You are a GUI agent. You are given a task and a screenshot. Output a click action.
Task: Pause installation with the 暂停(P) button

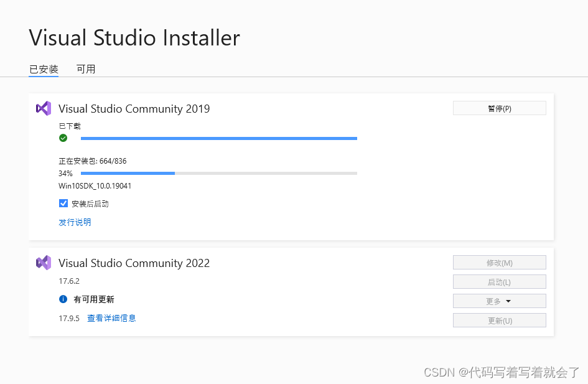pyautogui.click(x=500, y=108)
